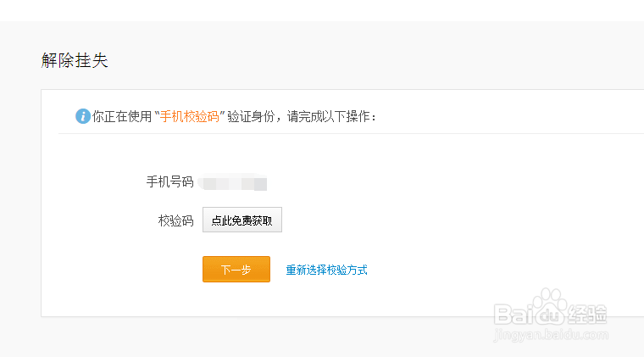This screenshot has width=644, height=357.
Task: Click the blue info icon
Action: click(x=82, y=116)
